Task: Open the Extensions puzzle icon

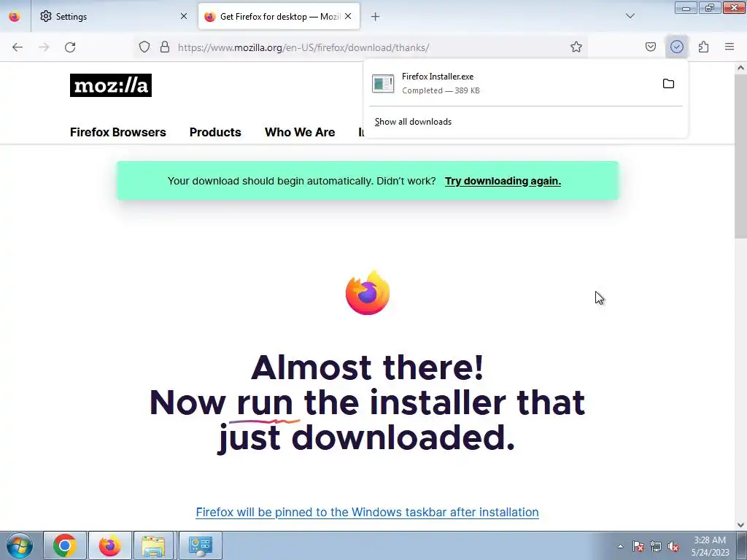Action: pyautogui.click(x=703, y=47)
